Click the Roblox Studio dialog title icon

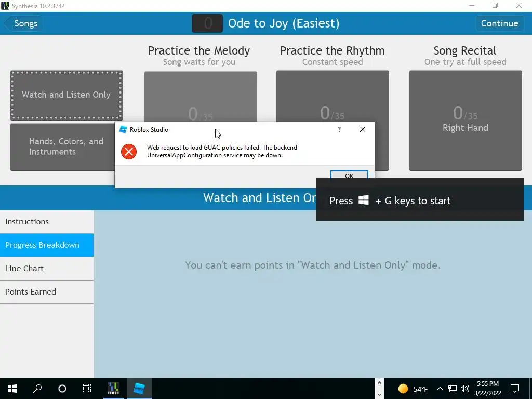[123, 129]
